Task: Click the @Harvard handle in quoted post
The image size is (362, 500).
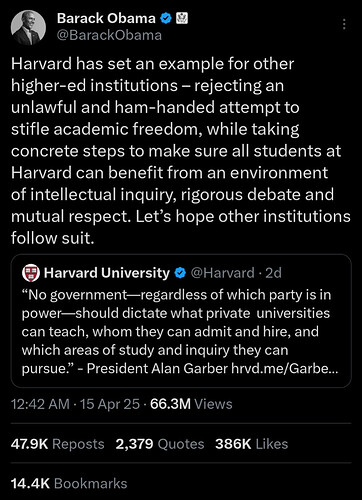Action: (x=222, y=273)
